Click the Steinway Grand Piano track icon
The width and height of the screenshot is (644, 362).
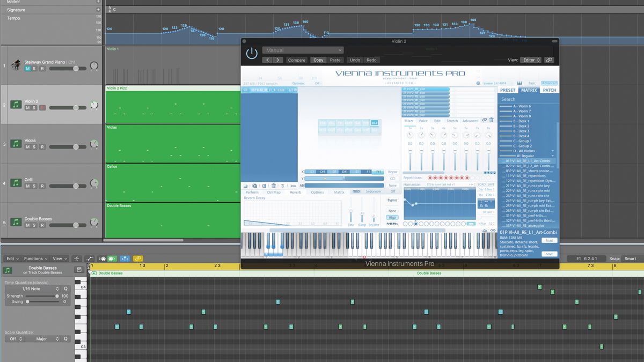pyautogui.click(x=16, y=64)
